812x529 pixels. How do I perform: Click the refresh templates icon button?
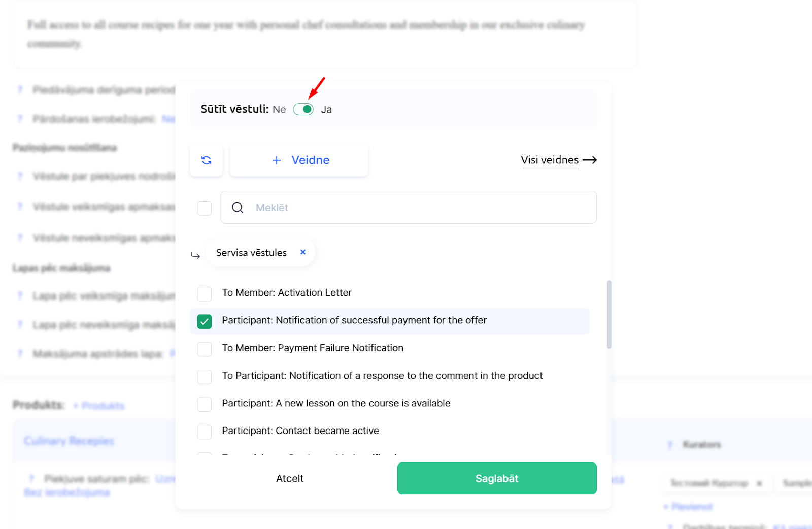pyautogui.click(x=206, y=160)
